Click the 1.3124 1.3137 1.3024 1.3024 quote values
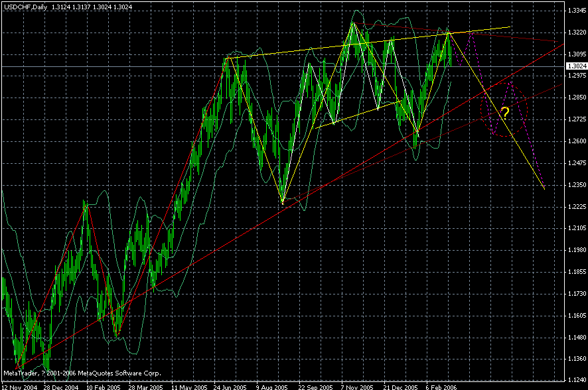Image resolution: width=588 pixels, height=390 pixels. point(92,7)
